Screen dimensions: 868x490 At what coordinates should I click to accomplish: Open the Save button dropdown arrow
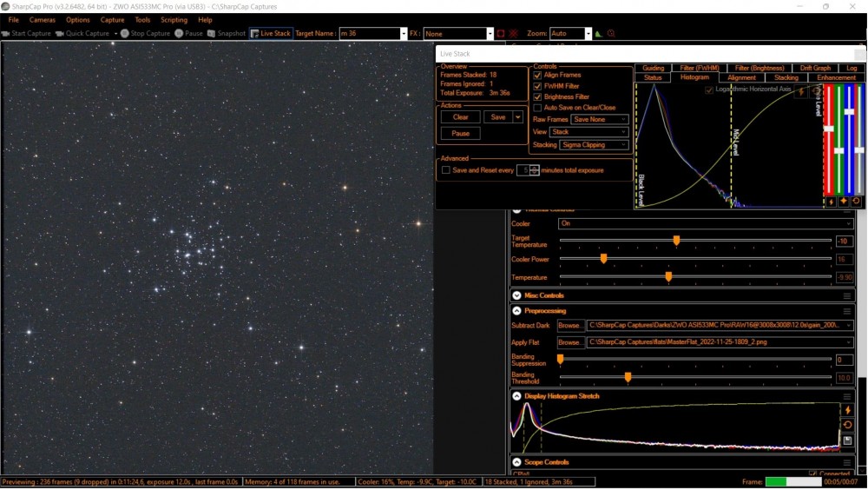pos(517,117)
